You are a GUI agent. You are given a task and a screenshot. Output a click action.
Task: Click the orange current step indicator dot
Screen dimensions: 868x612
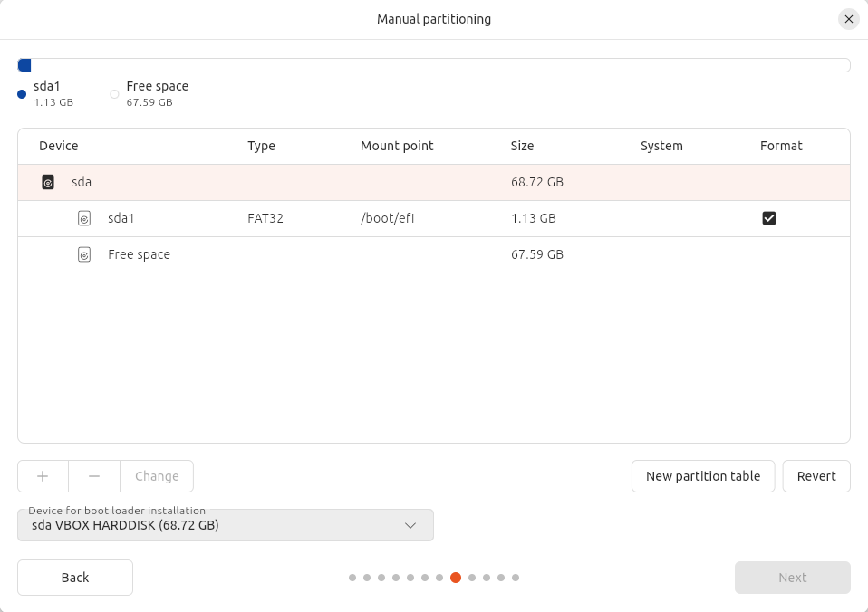coord(456,578)
